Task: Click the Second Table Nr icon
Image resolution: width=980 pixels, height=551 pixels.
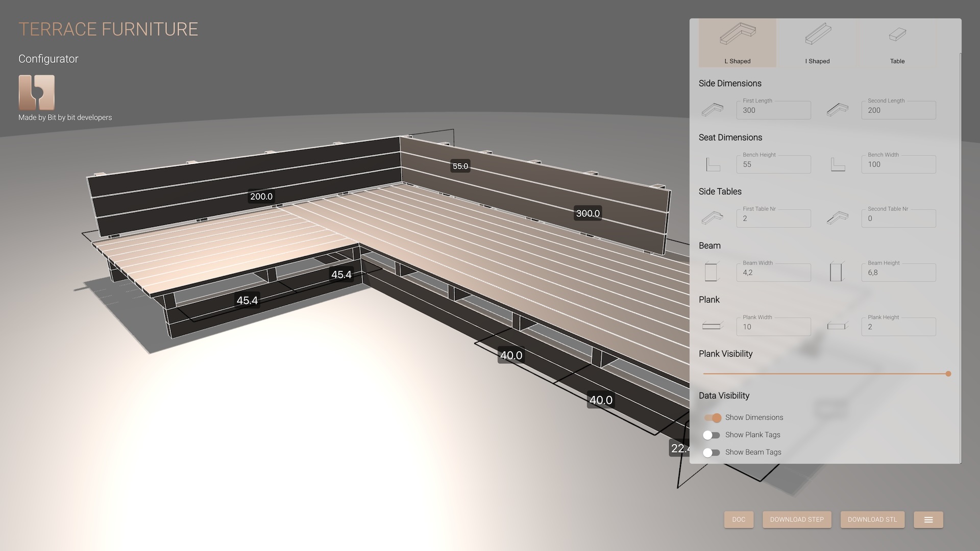Action: 838,218
